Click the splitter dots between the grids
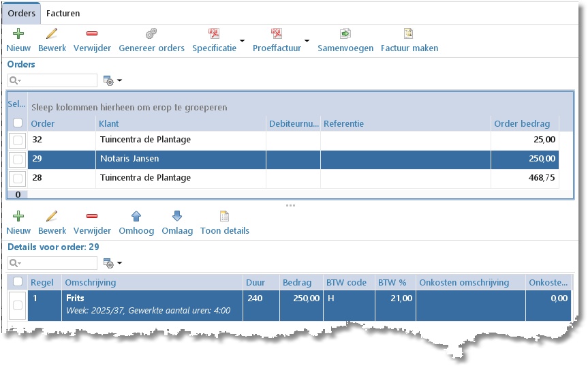The width and height of the screenshot is (588, 368). coord(290,206)
